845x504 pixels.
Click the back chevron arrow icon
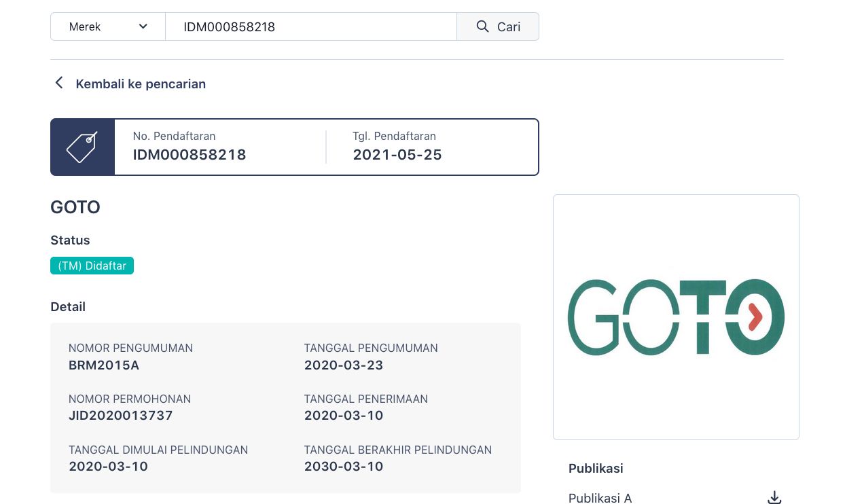coord(59,83)
